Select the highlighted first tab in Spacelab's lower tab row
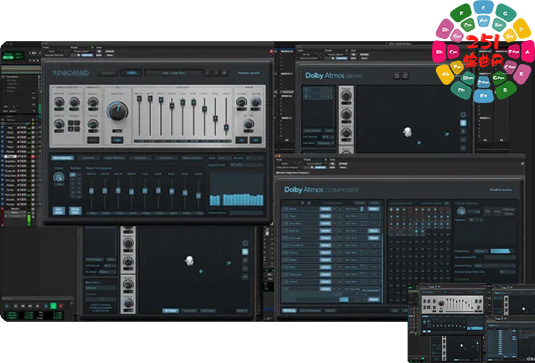This screenshot has height=363, width=535. 63,158
